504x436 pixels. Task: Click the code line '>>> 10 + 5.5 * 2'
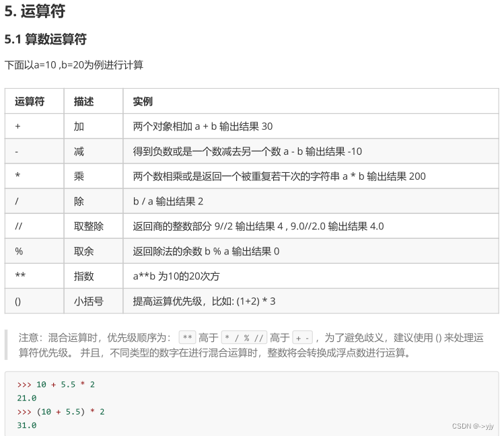56,385
